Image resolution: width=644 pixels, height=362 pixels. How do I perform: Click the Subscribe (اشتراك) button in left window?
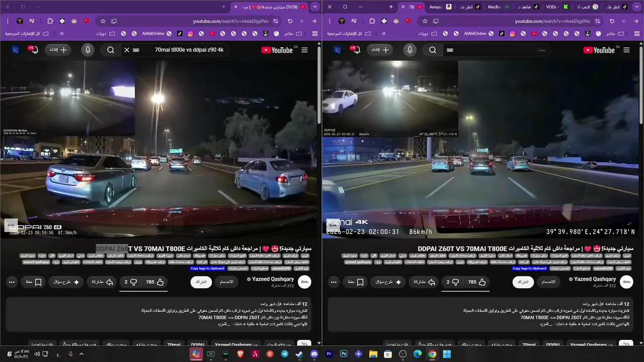point(201,282)
